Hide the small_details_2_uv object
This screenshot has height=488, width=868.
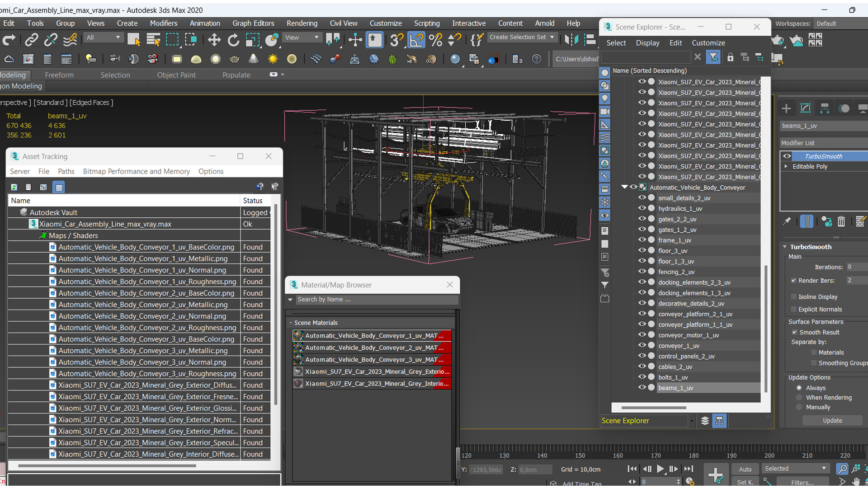(642, 197)
